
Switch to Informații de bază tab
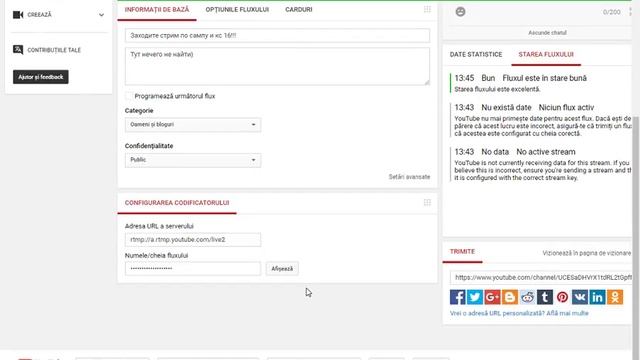point(157,9)
